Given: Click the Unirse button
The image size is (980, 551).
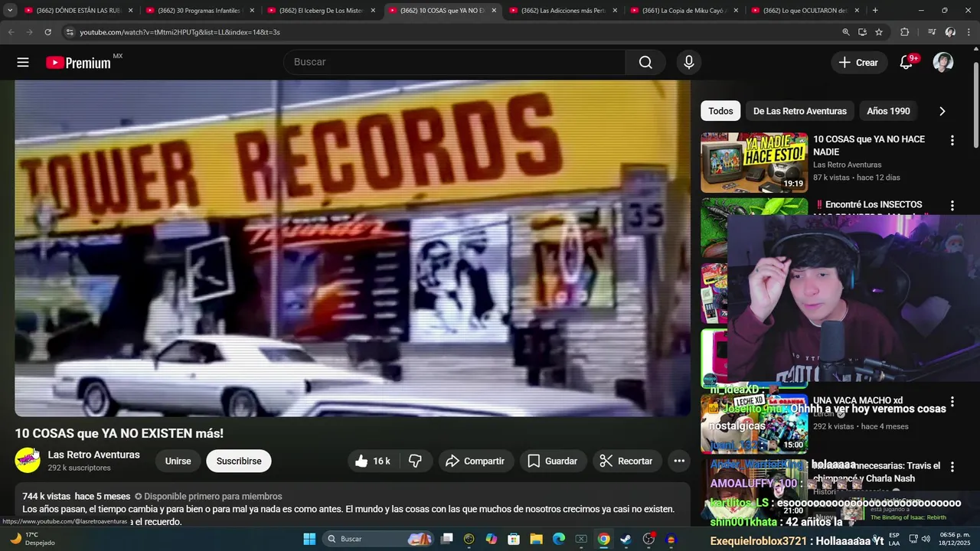Looking at the screenshot, I should click(178, 461).
